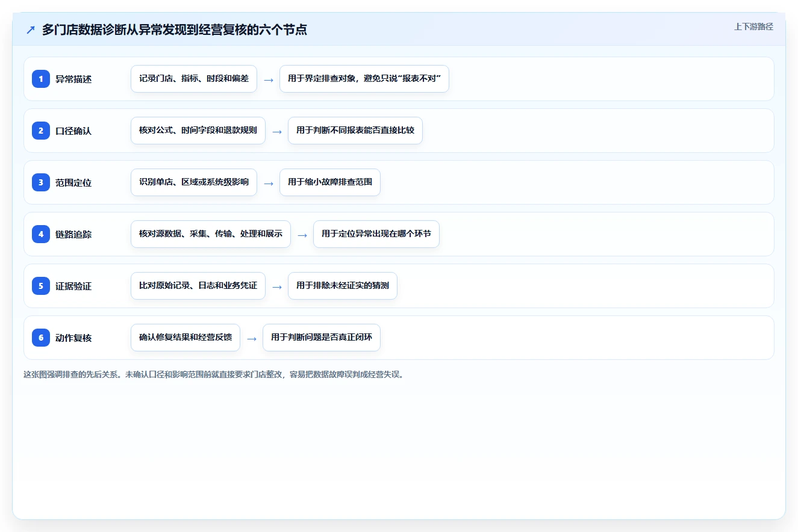The image size is (798, 532).
Task: Click the 上下游路径 label
Action: point(753,26)
